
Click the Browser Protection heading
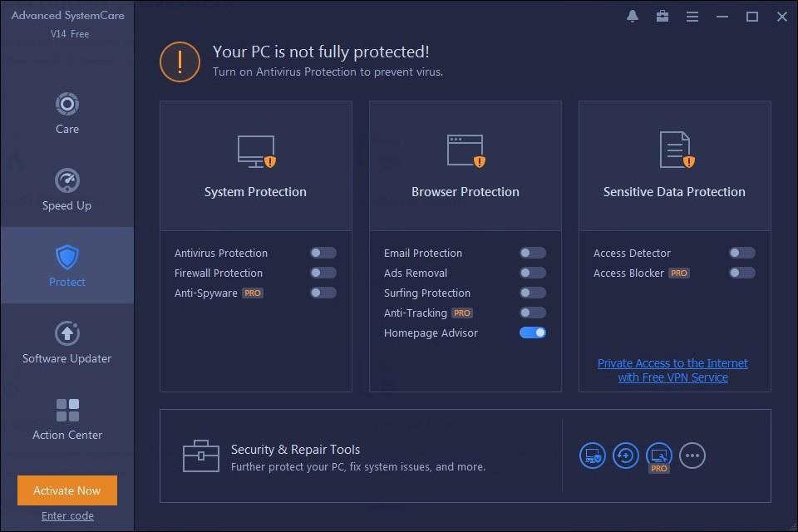(465, 192)
